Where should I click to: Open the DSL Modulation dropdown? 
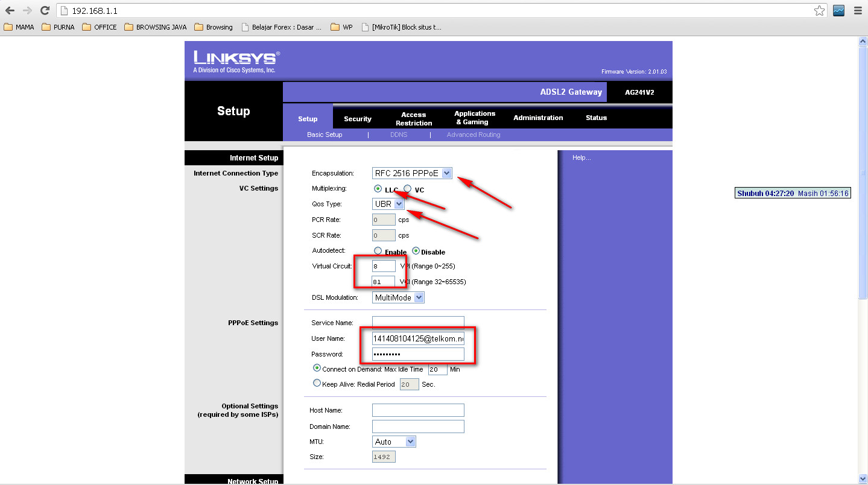coord(398,297)
